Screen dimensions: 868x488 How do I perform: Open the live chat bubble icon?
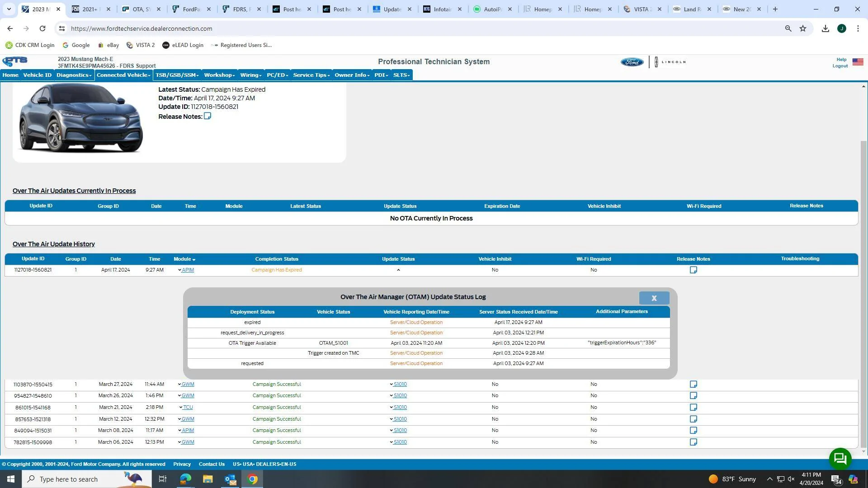click(840, 459)
